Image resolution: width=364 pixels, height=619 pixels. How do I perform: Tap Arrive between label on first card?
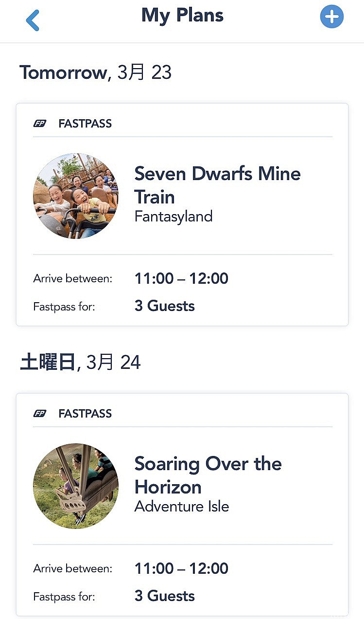tap(73, 279)
